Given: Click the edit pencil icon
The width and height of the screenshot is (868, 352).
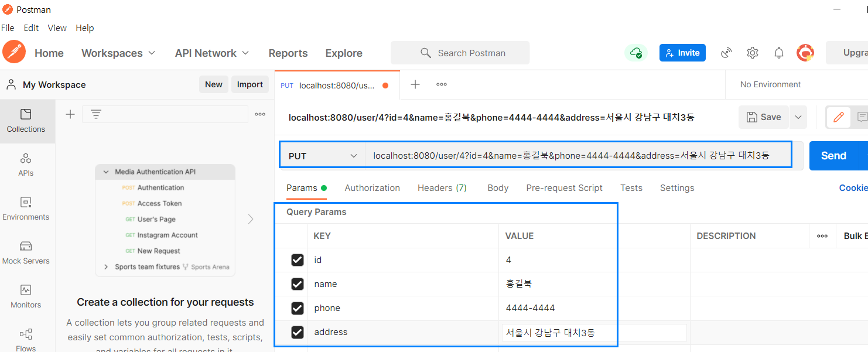Looking at the screenshot, I should pos(838,117).
